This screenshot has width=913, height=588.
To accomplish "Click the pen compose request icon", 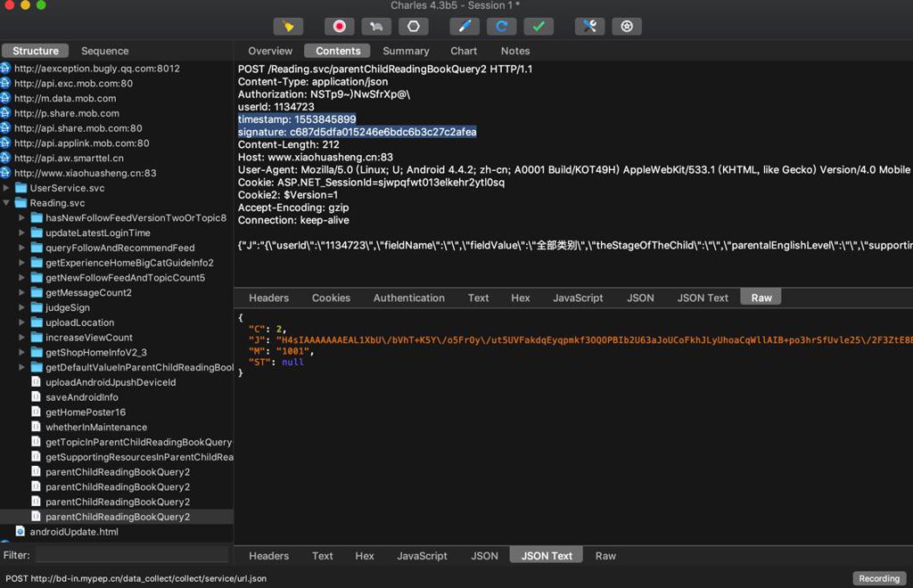I will (464, 27).
